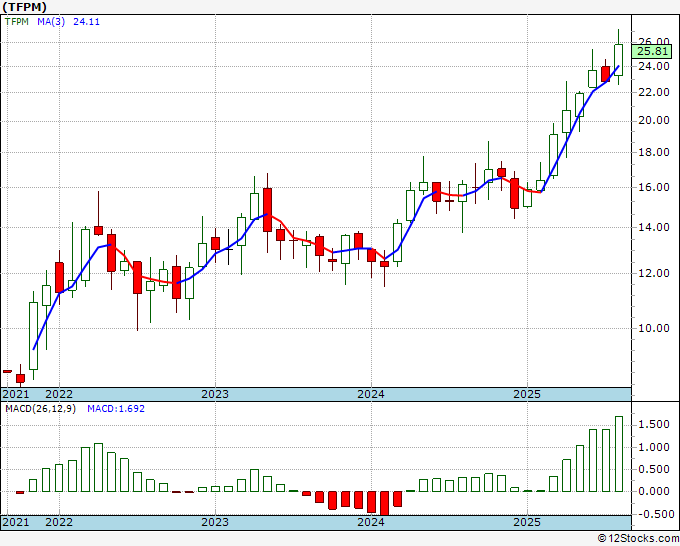Click the 22.00 price axis label
The height and width of the screenshot is (546, 680).
click(x=654, y=92)
